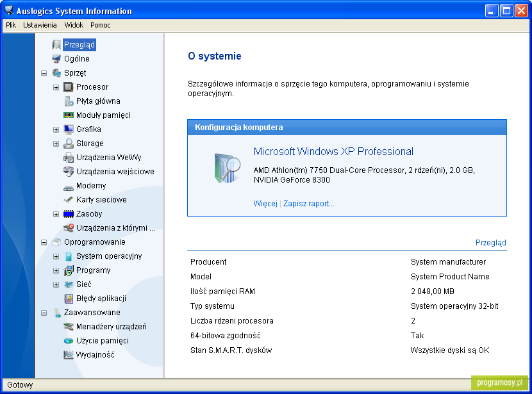
Task: Collapse the Sprzęt tree node
Action: (x=44, y=73)
